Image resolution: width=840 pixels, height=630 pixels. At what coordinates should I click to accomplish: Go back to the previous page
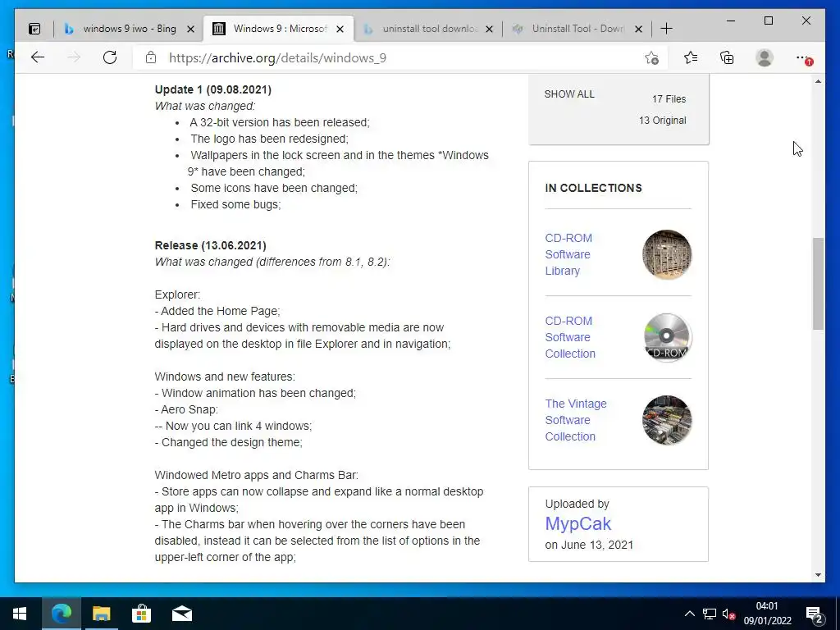[x=38, y=57]
